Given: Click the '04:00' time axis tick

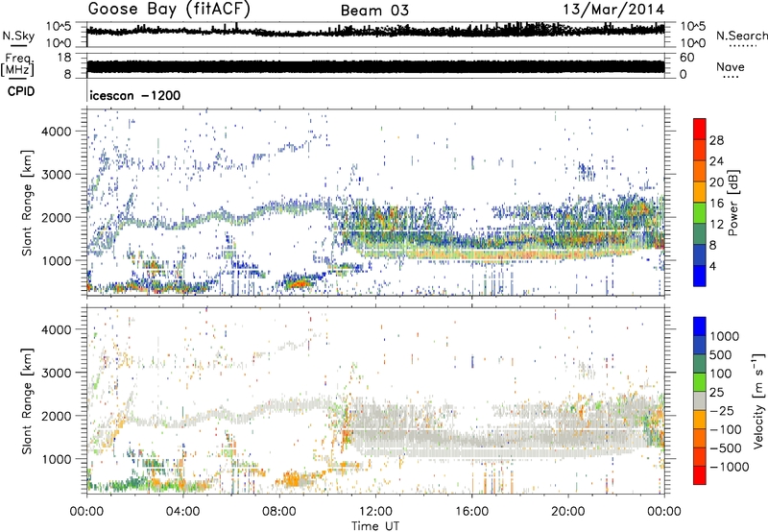Looking at the screenshot, I should tap(183, 512).
